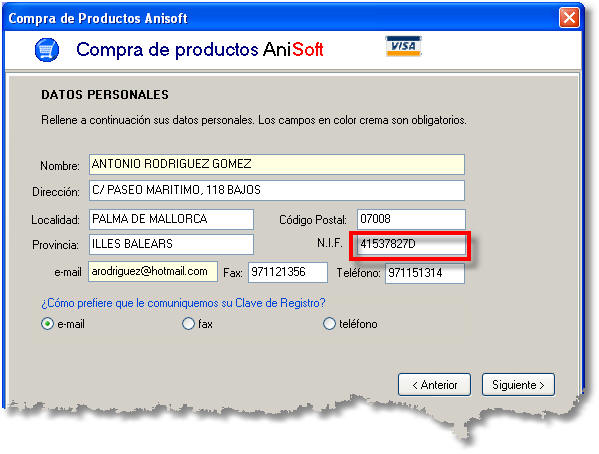This screenshot has height=454, width=599.
Task: Edit the Teléfono number field
Action: [425, 273]
